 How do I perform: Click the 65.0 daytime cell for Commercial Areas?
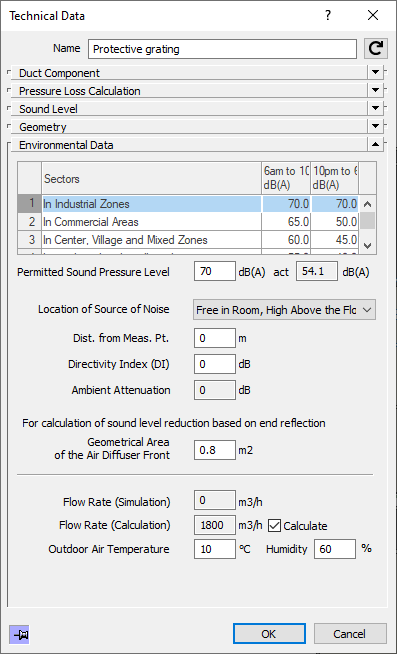[286, 222]
